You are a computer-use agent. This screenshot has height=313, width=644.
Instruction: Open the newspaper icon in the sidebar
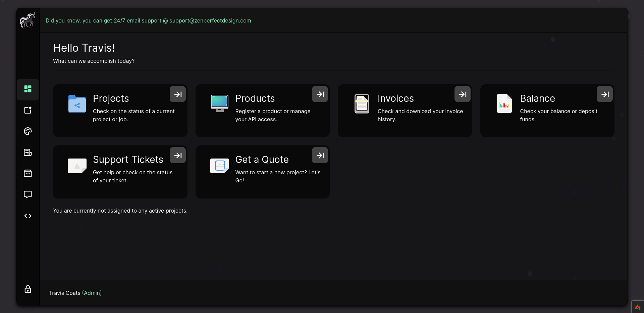(x=28, y=152)
